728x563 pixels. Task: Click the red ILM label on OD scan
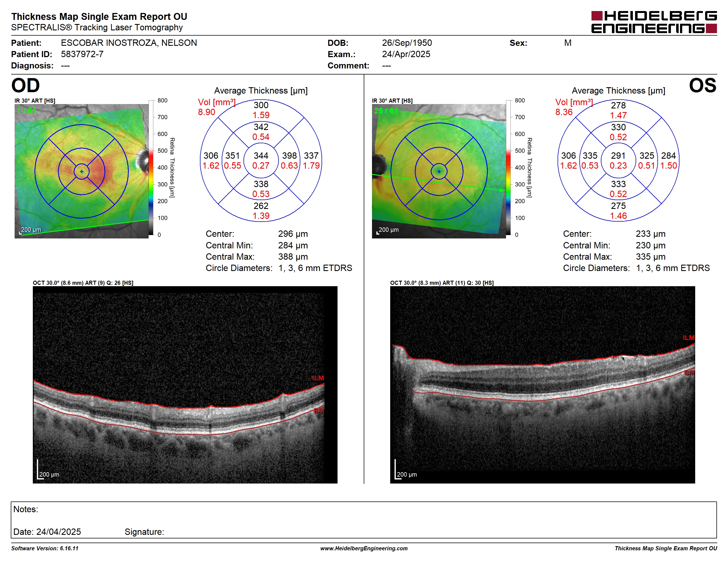point(318,378)
